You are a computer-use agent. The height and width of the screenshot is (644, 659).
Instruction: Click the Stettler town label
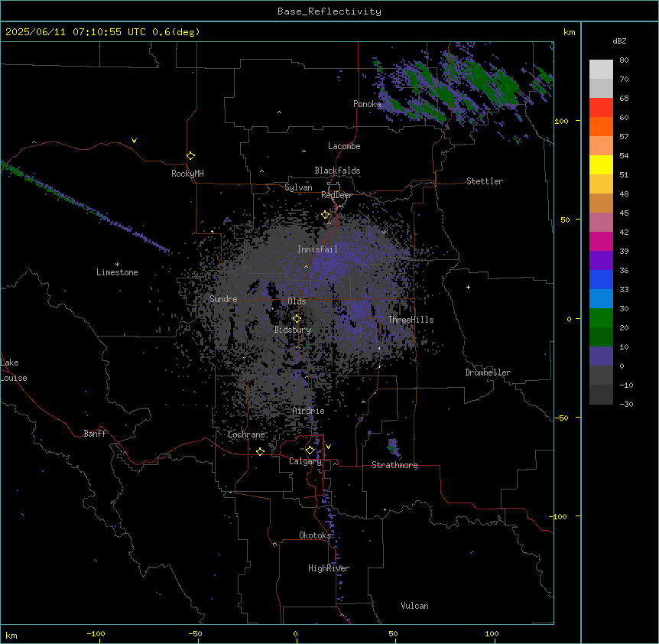[x=485, y=181]
